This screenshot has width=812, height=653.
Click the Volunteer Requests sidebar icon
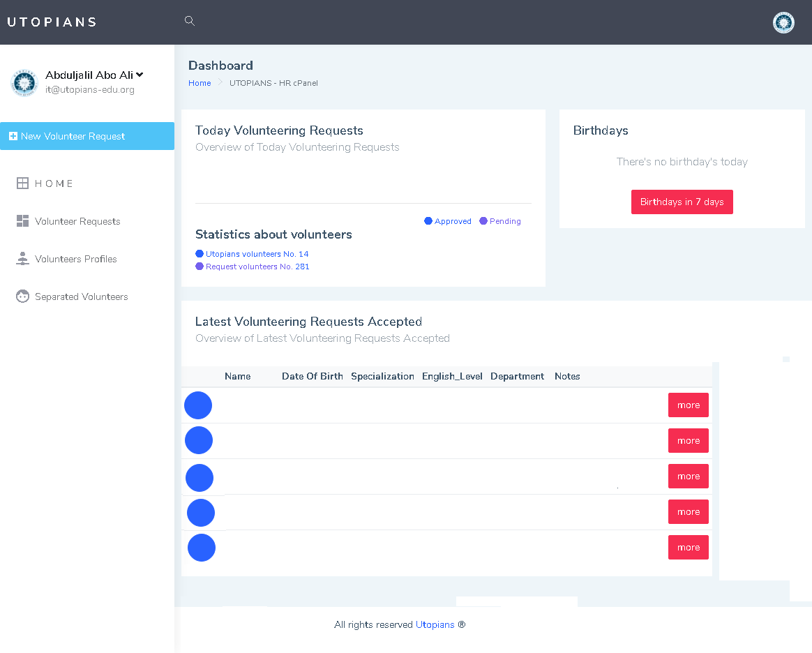point(22,221)
